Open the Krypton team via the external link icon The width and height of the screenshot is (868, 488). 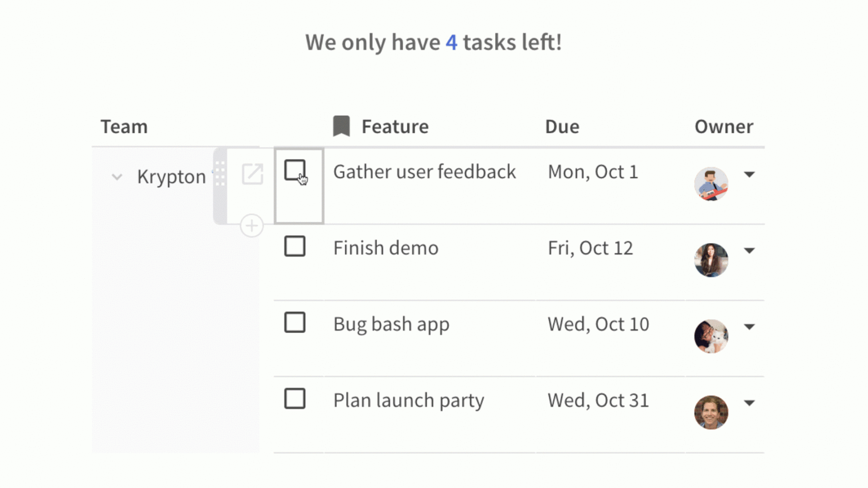pos(252,175)
